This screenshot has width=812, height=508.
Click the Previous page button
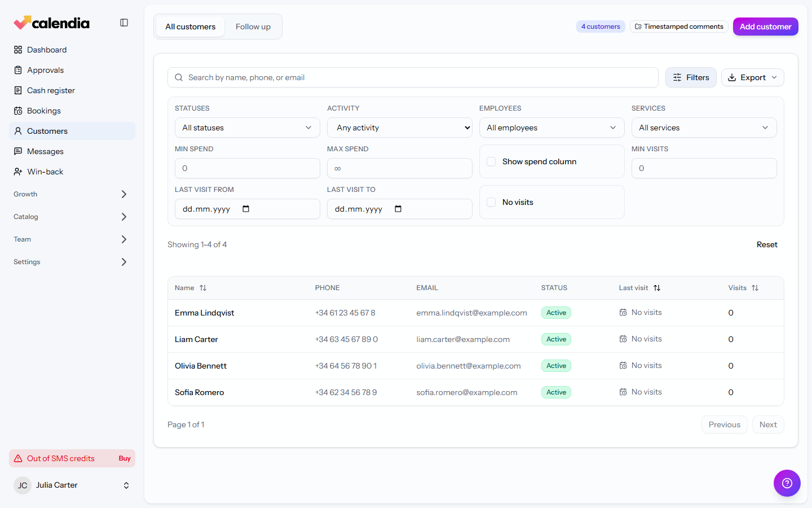(x=725, y=424)
